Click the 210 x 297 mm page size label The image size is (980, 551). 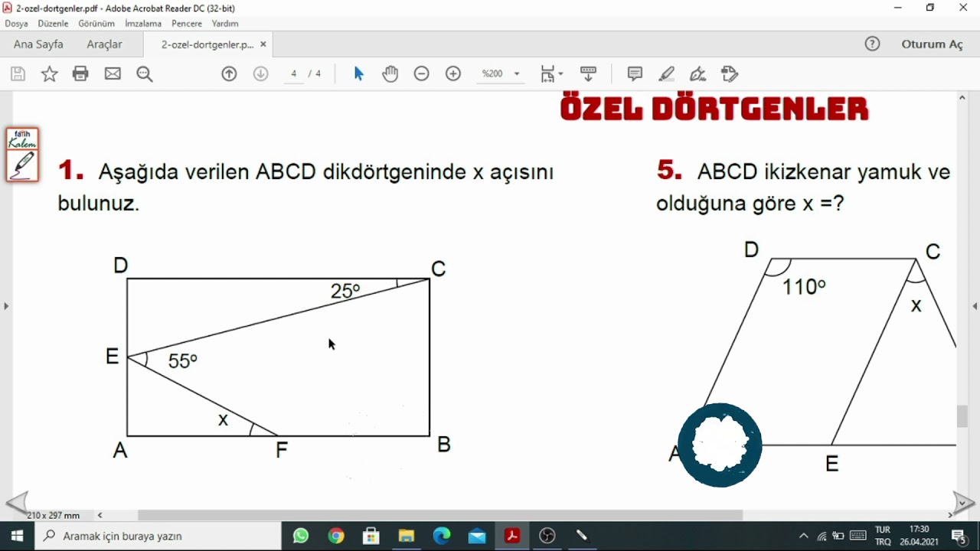(54, 515)
